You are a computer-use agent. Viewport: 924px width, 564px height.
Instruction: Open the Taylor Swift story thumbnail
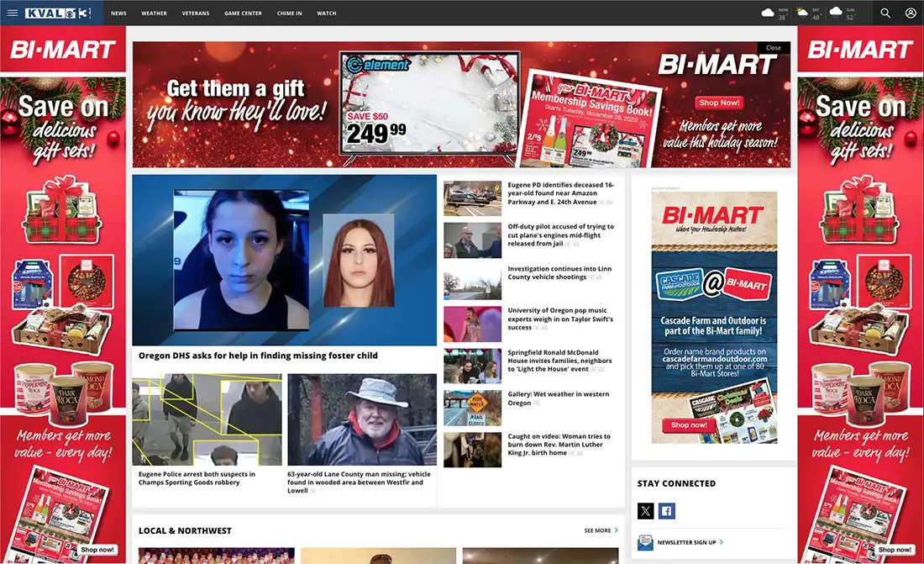pos(473,324)
